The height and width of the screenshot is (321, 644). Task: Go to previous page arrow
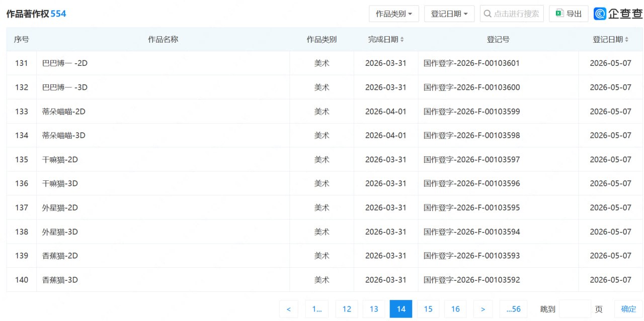tap(288, 309)
